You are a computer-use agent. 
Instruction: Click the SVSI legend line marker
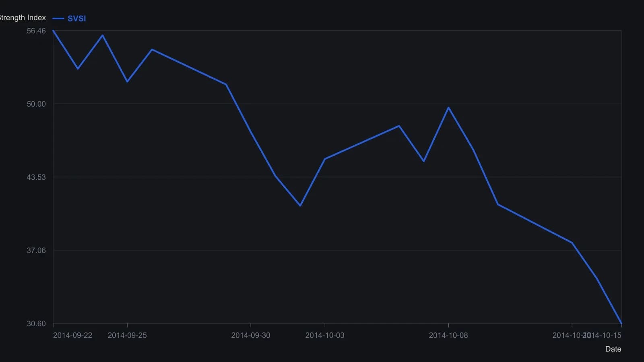58,19
